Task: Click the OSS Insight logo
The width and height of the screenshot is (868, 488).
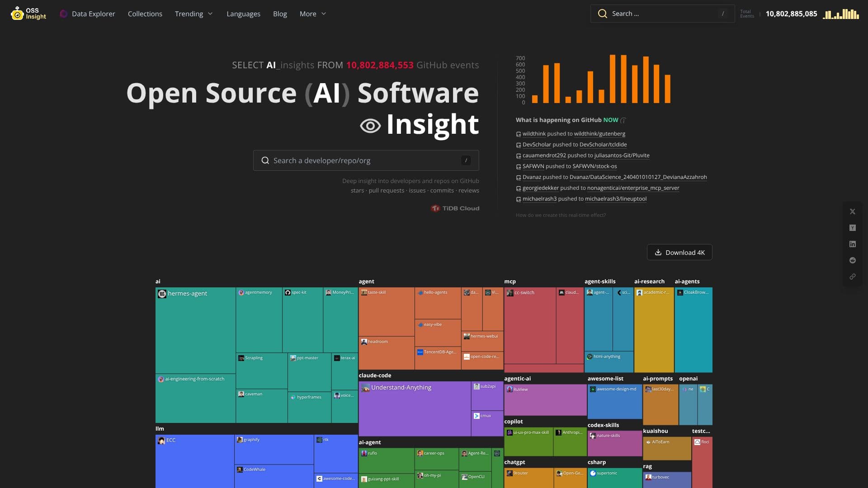Action: pyautogui.click(x=28, y=14)
